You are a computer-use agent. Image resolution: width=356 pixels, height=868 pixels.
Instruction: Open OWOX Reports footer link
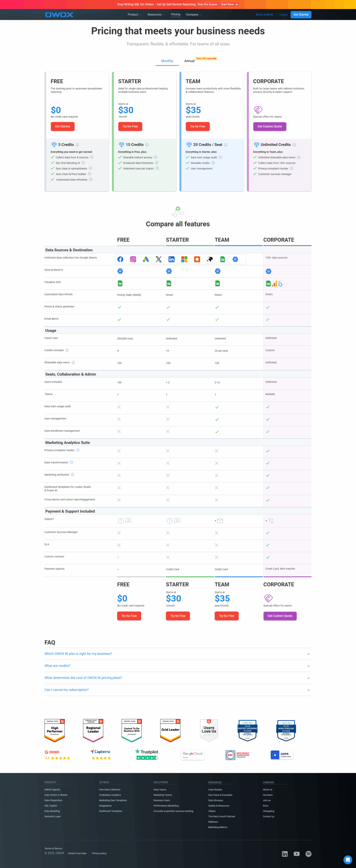coord(52,789)
